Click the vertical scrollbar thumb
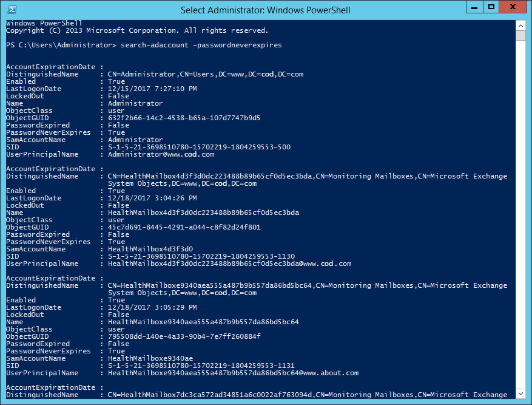The width and height of the screenshot is (532, 405). click(520, 35)
